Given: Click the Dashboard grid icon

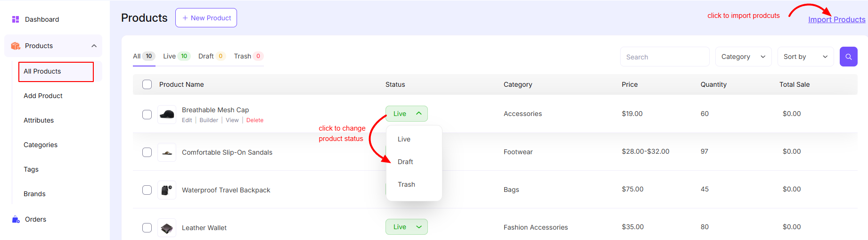Looking at the screenshot, I should (16, 19).
